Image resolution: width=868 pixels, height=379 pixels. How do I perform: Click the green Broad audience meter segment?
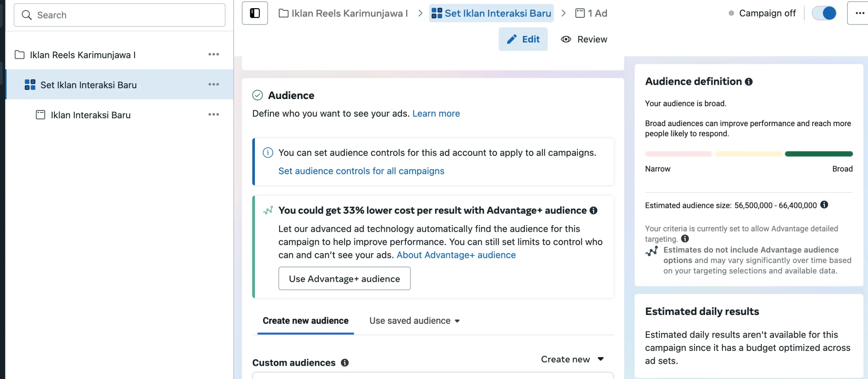818,154
